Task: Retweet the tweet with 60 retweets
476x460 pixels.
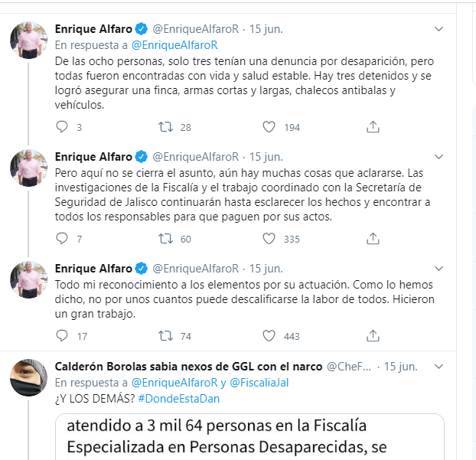Action: (x=165, y=238)
